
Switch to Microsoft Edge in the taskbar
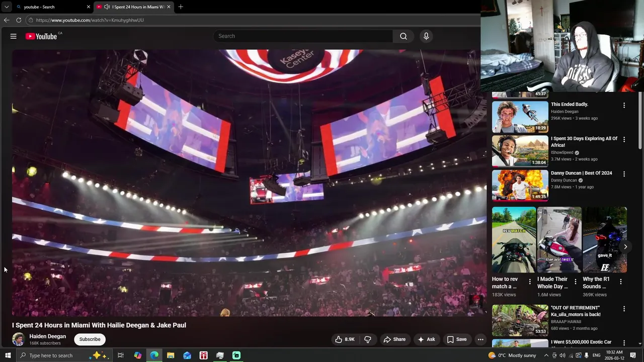pyautogui.click(x=154, y=355)
